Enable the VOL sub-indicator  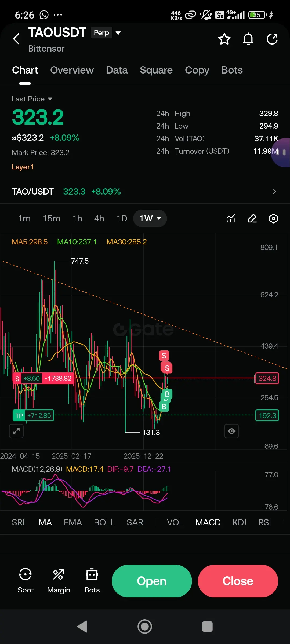pyautogui.click(x=175, y=522)
